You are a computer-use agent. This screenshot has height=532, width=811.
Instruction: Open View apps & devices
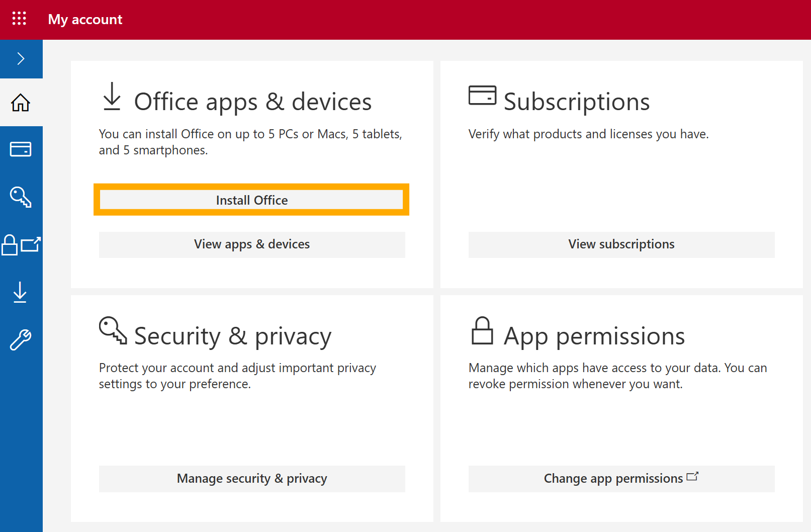point(252,244)
